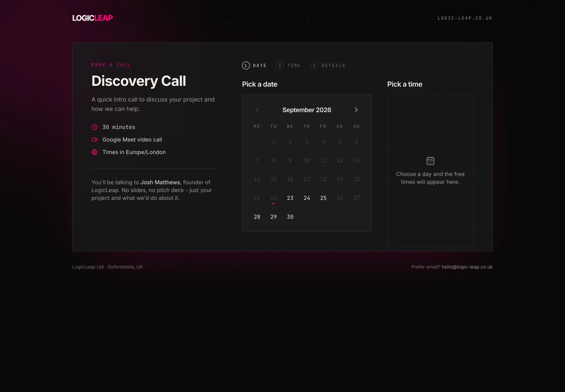This screenshot has width=565, height=392.
Task: Click the '30 minutes' text
Action: 119,127
